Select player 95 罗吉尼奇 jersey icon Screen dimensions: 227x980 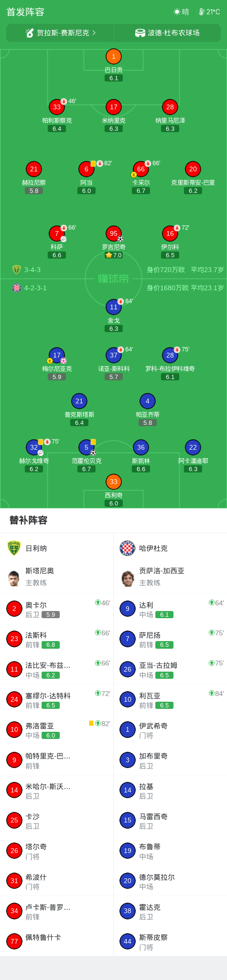coord(113,233)
